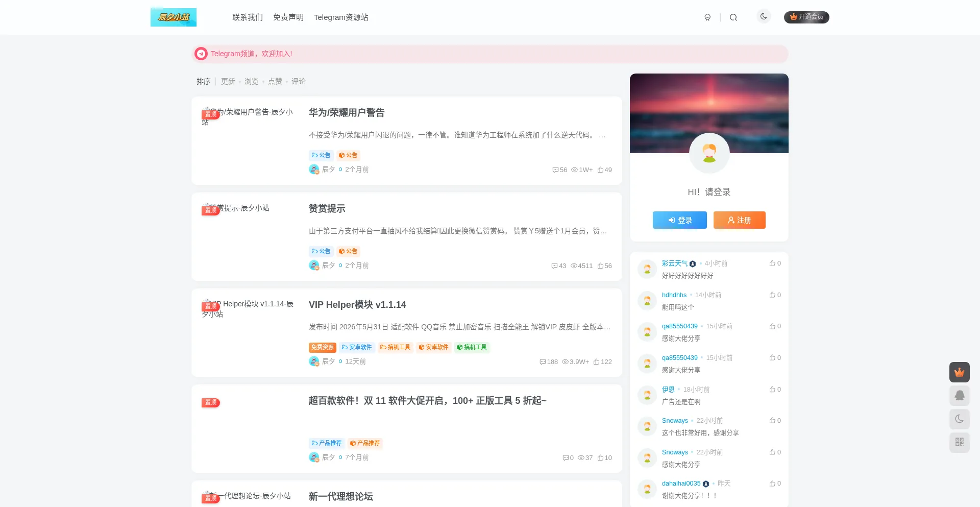This screenshot has height=507, width=980.
Task: Click the orange 注册 register button
Action: (x=740, y=220)
